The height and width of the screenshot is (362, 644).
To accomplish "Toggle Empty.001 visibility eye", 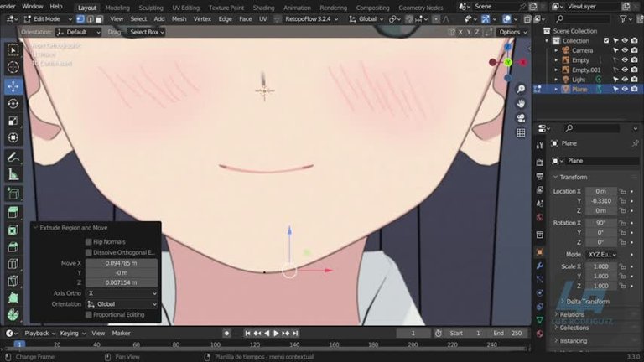I will click(x=625, y=70).
